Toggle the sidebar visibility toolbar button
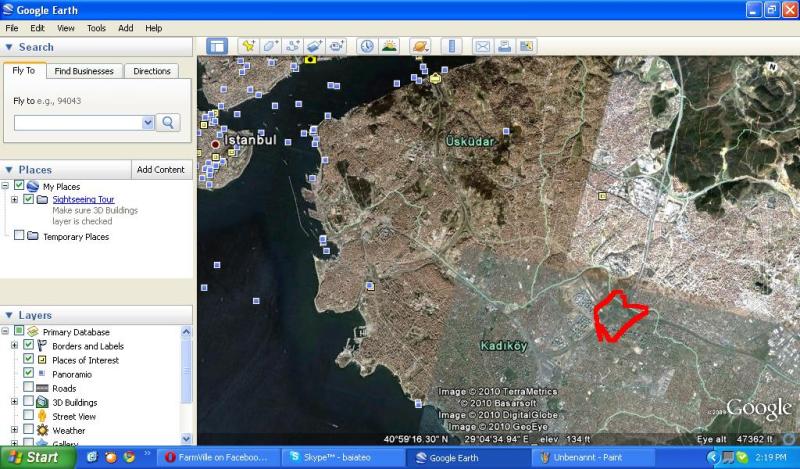 (x=217, y=46)
